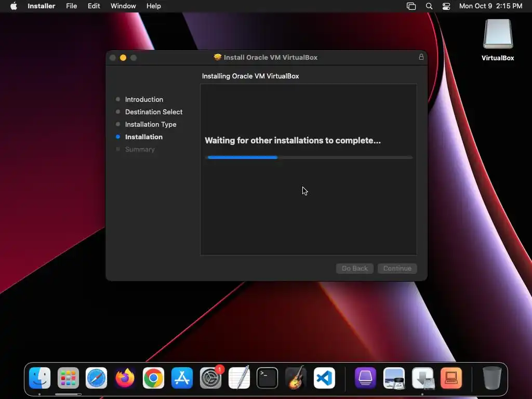This screenshot has width=532, height=399.
Task: Open the File menu
Action: pyautogui.click(x=71, y=6)
